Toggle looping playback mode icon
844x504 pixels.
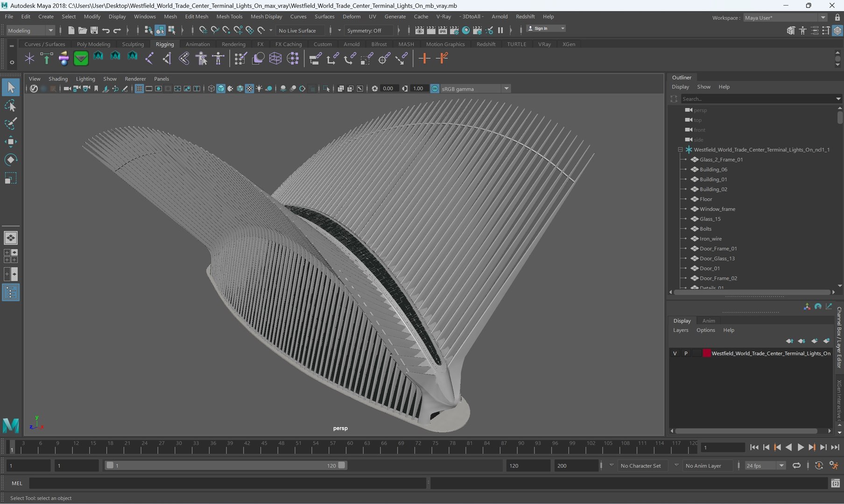tap(796, 466)
